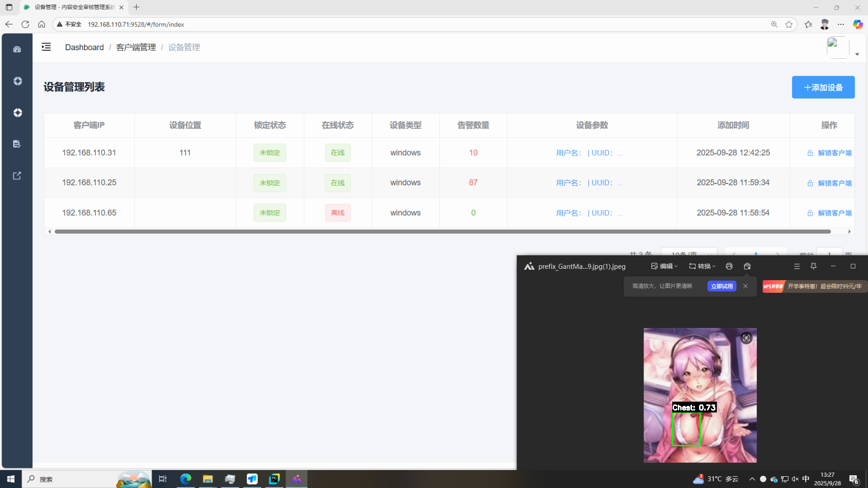This screenshot has height=488, width=868.
Task: Click the external link icon in sidebar
Action: click(17, 176)
